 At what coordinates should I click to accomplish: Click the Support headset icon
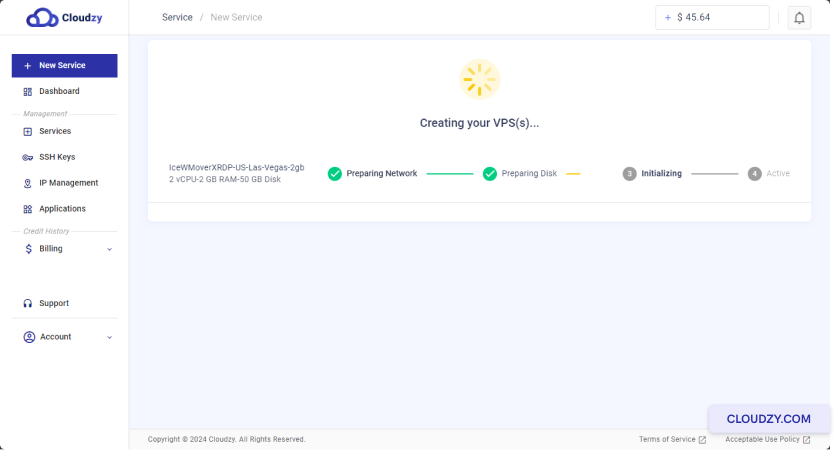click(28, 303)
